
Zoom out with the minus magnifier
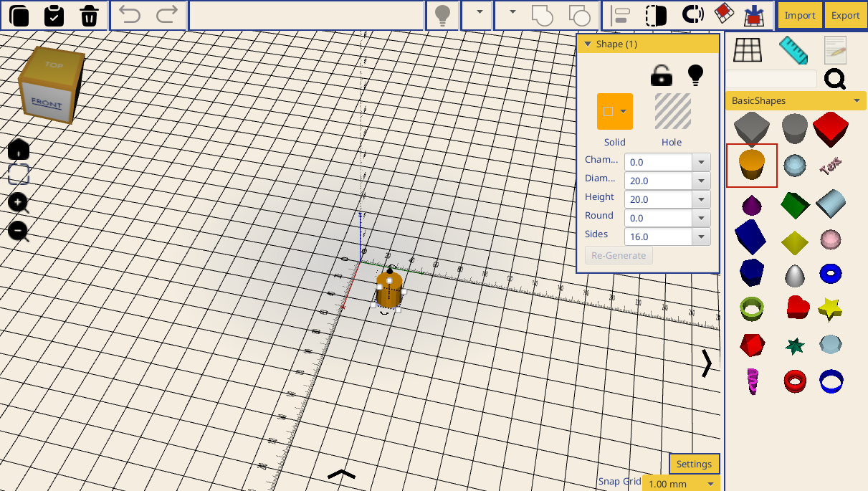[x=19, y=231]
